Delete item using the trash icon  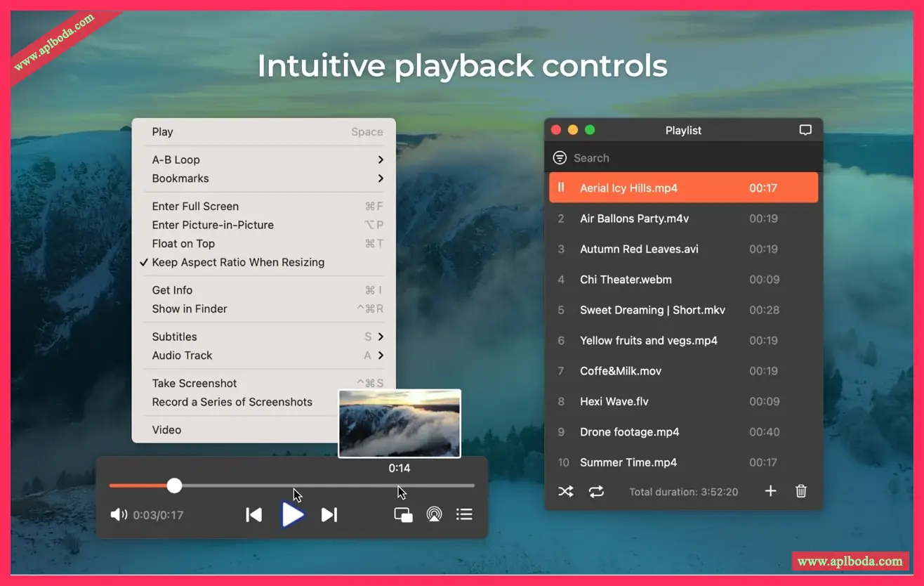[x=801, y=491]
